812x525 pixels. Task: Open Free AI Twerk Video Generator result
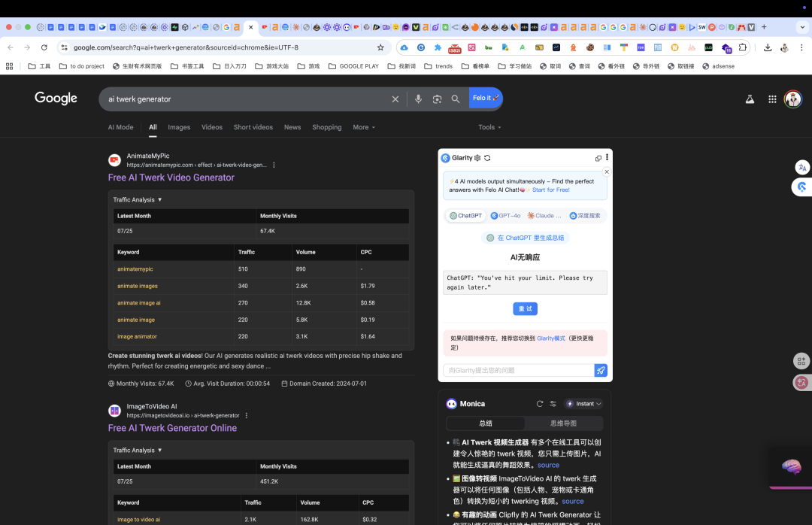pos(171,178)
